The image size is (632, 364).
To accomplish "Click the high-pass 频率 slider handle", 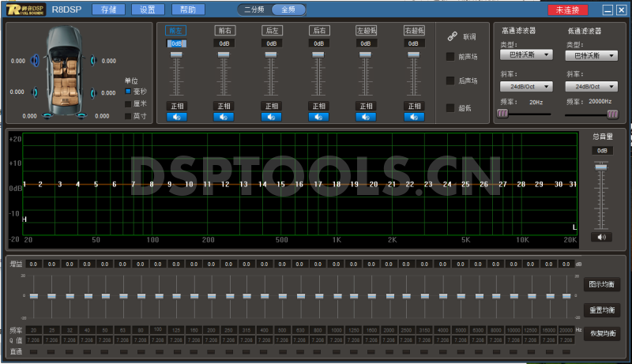I will [502, 114].
